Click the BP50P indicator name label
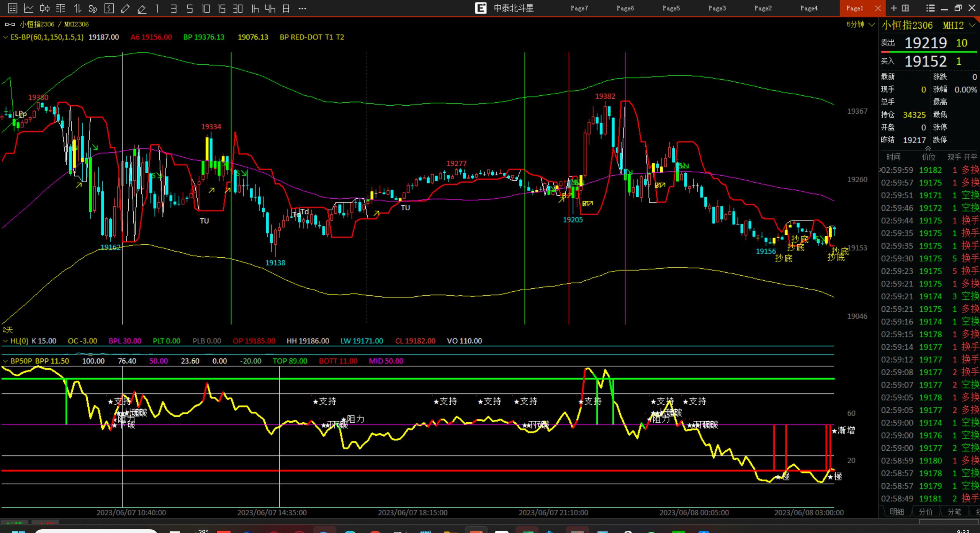980x533 pixels. pos(21,361)
